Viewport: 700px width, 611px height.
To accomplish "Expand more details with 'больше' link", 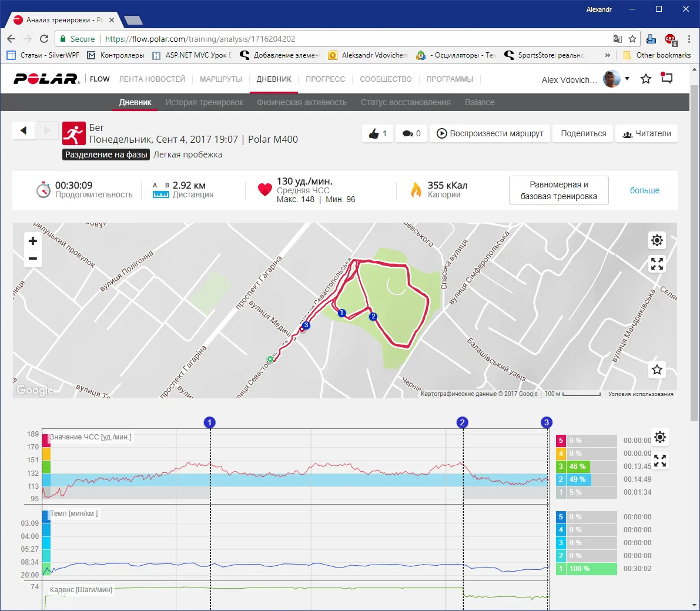I will coord(644,190).
